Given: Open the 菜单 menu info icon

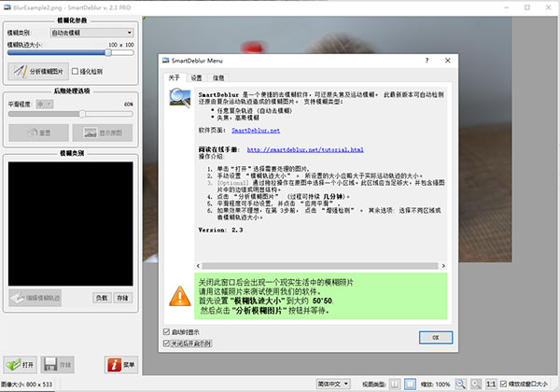Looking at the screenshot, I should (121, 365).
